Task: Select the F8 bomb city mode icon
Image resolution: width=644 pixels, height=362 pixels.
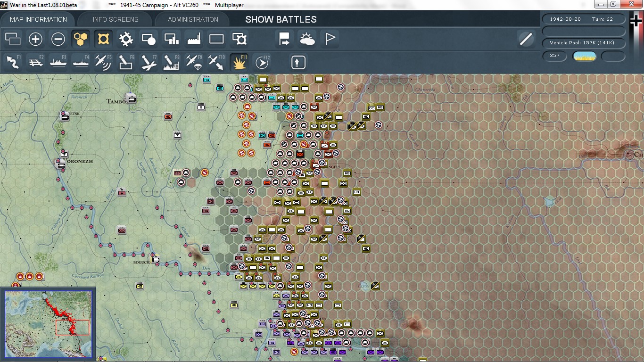Action: 171,62
